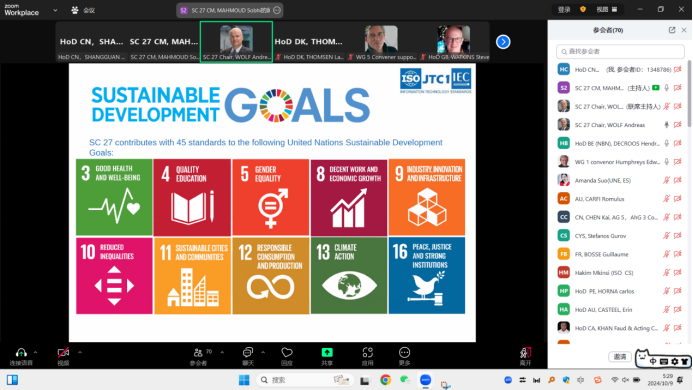693x390 pixels.
Task: Click the connect audio headphone icon
Action: tap(21, 353)
